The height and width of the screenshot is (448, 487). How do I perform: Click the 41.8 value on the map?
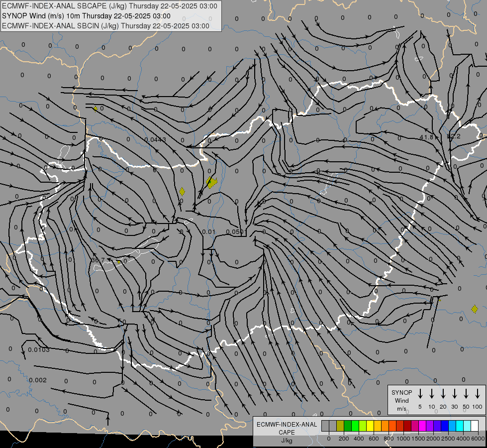[426, 137]
